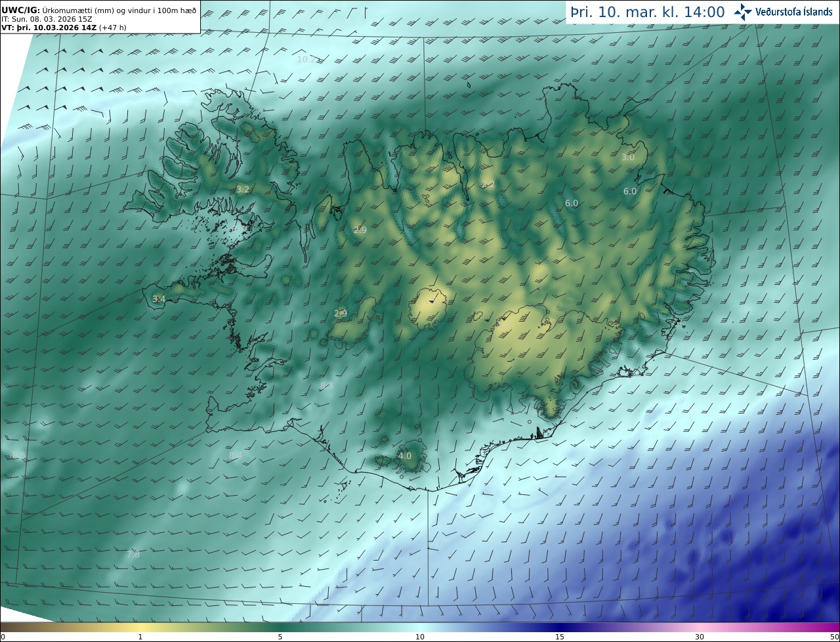Click the colorbar tick label '5'
Image resolution: width=840 pixels, height=642 pixels.
coord(280,637)
